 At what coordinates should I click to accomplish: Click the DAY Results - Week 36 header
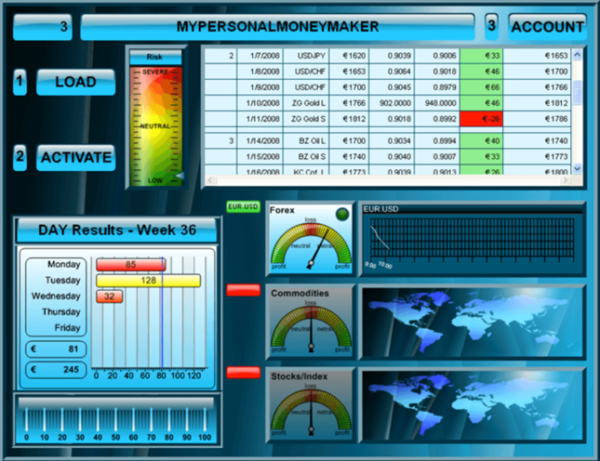coord(117,230)
